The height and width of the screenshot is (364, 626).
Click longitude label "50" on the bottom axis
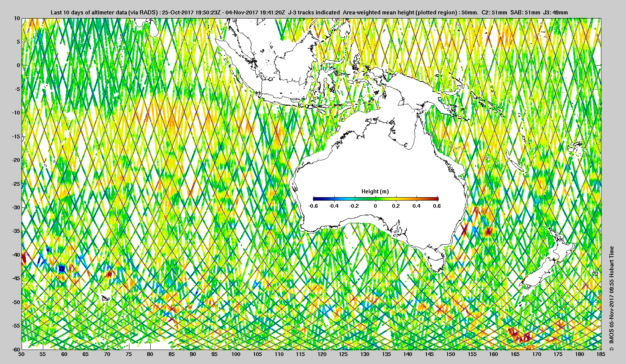click(x=22, y=354)
